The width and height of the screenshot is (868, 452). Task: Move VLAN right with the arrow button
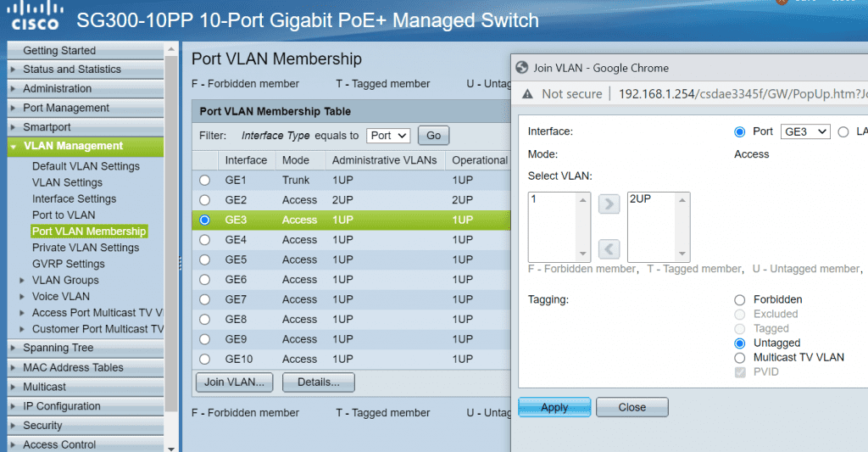point(609,204)
